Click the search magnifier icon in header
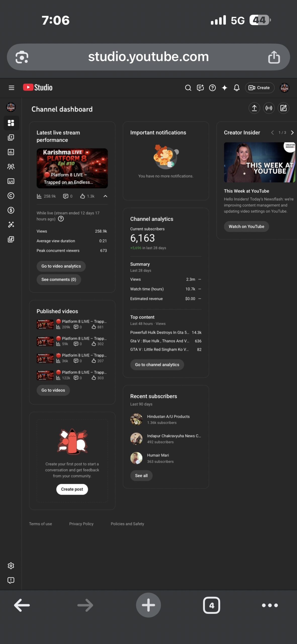 coord(188,88)
